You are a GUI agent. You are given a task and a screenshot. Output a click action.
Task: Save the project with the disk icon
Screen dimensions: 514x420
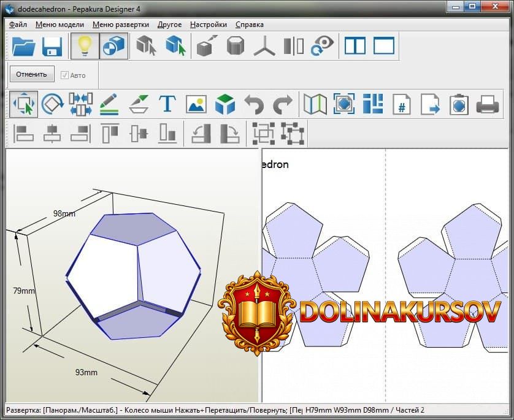click(x=52, y=46)
